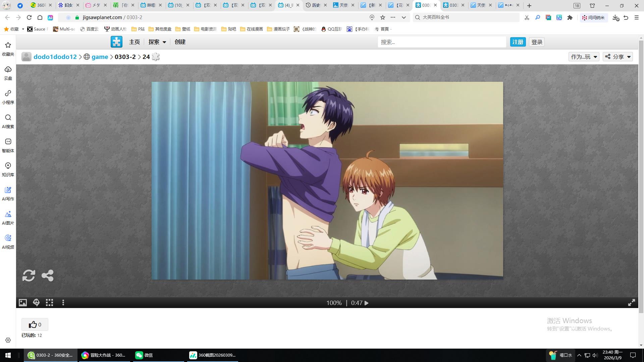Open AI写作 in browser sidebar
Image resolution: width=644 pixels, height=362 pixels.
pos(8,193)
